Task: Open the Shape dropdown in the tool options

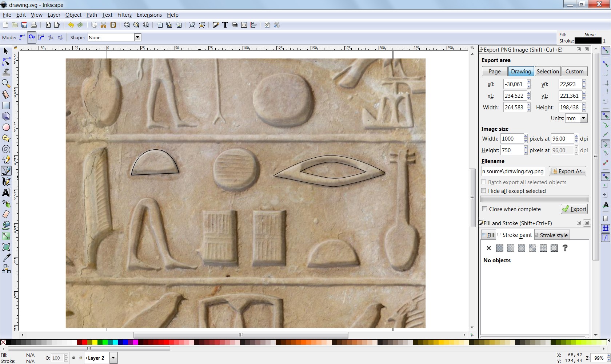Action: (137, 37)
